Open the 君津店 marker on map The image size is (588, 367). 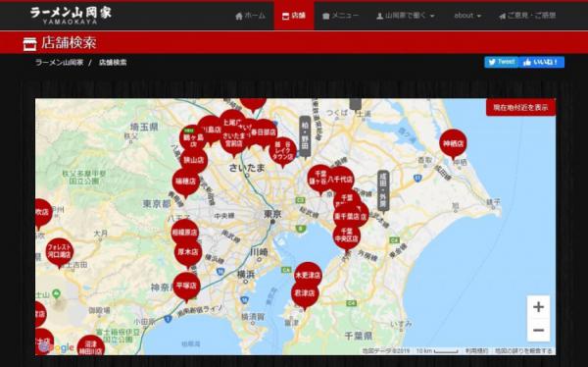click(305, 293)
